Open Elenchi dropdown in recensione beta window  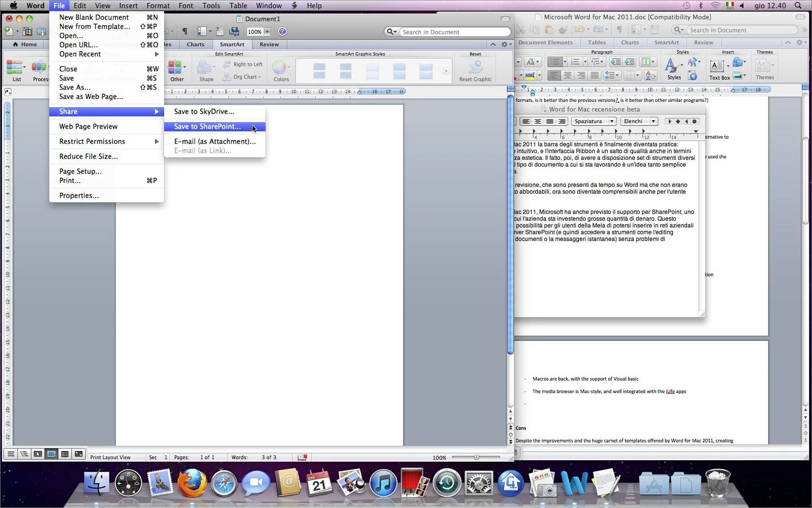639,121
